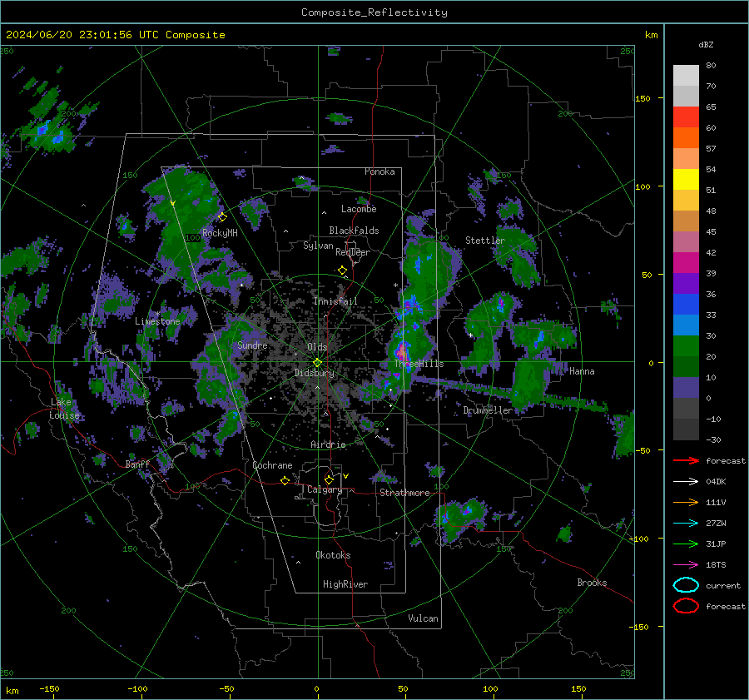
Task: Click the Cochrane label
Action: [272, 465]
